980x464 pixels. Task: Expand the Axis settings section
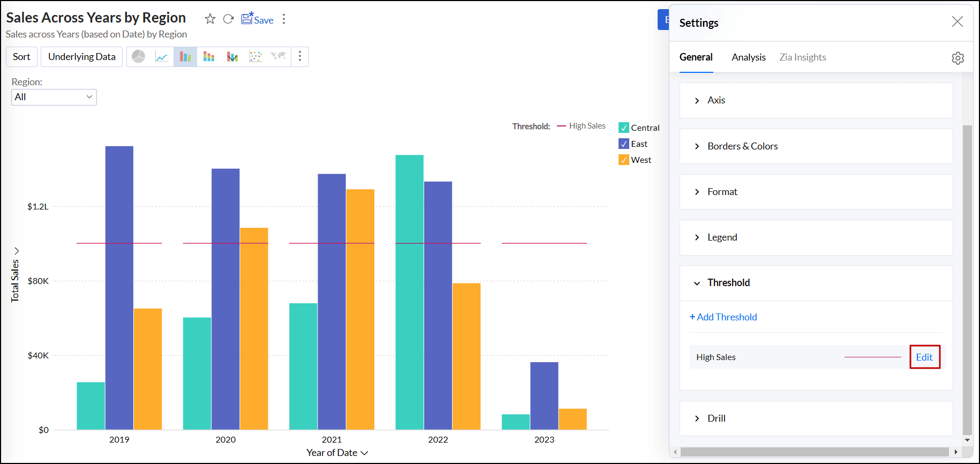point(716,100)
